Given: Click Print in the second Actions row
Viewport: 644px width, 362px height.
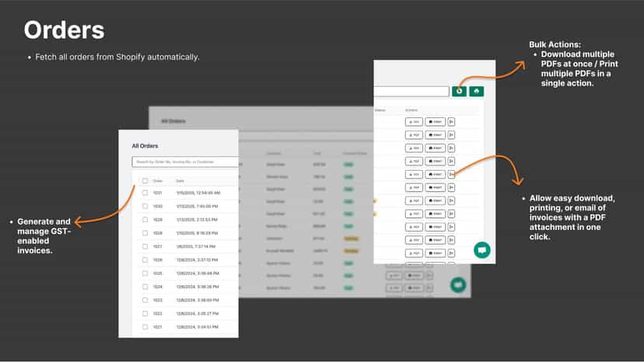Looking at the screenshot, I should click(x=435, y=135).
